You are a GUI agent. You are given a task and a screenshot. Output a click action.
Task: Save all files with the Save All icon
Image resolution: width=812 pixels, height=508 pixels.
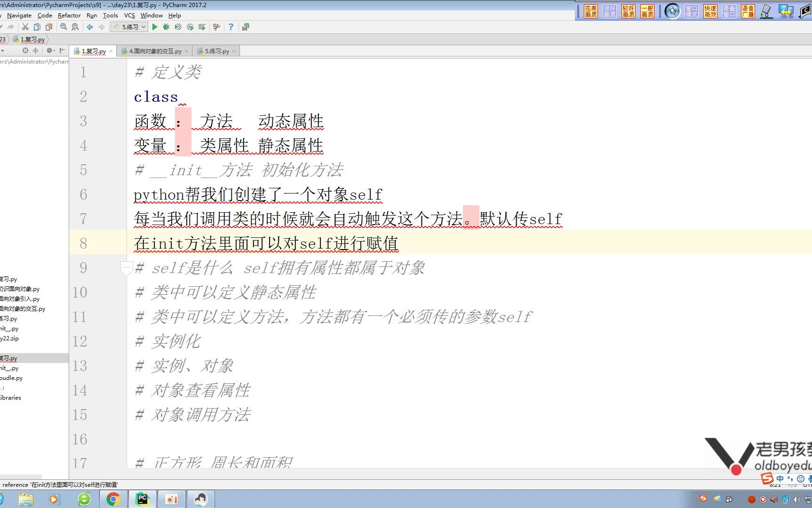[x=245, y=27]
